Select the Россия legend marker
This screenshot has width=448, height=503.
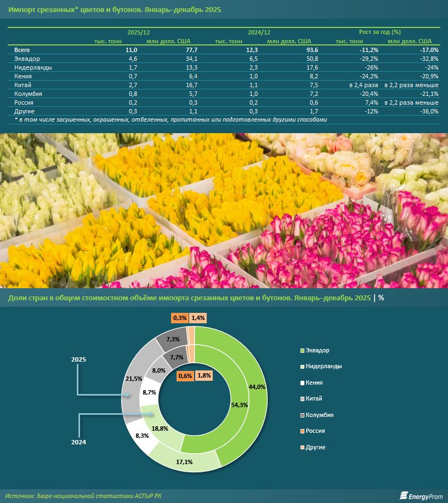pos(302,431)
